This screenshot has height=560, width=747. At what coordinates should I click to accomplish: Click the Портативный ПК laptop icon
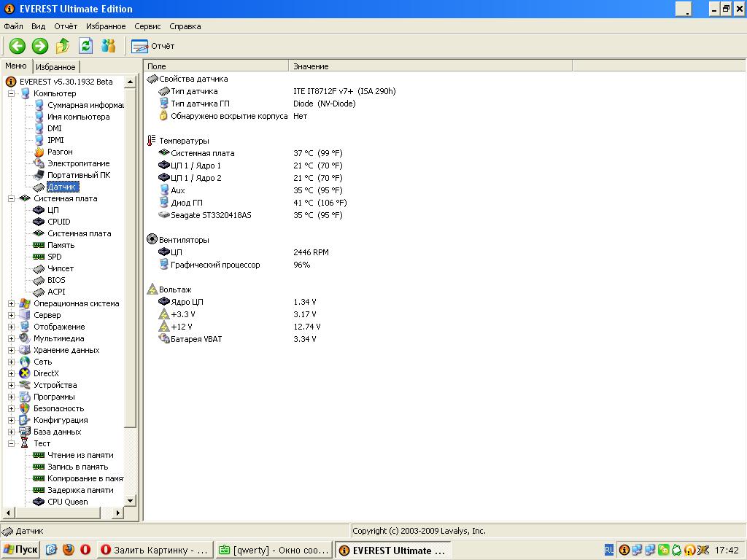[x=39, y=175]
